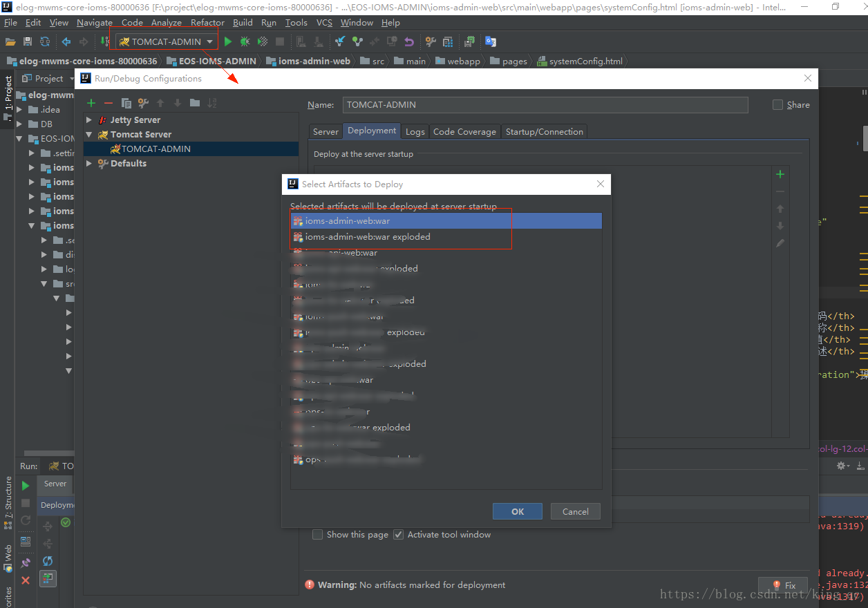Pin the Run tab with the pin icon
This screenshot has height=608, width=868.
tap(26, 562)
